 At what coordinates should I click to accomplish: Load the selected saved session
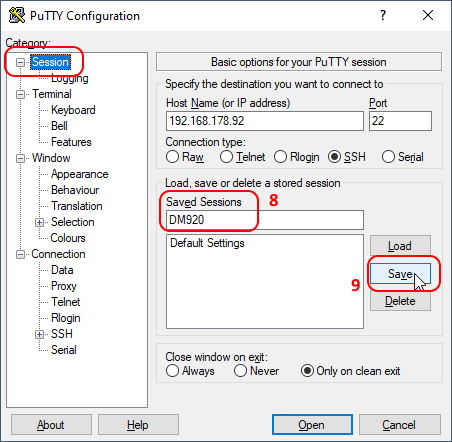pos(400,246)
